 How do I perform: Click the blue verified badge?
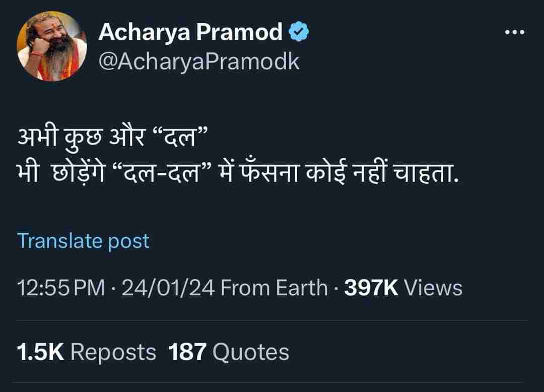[x=299, y=32]
